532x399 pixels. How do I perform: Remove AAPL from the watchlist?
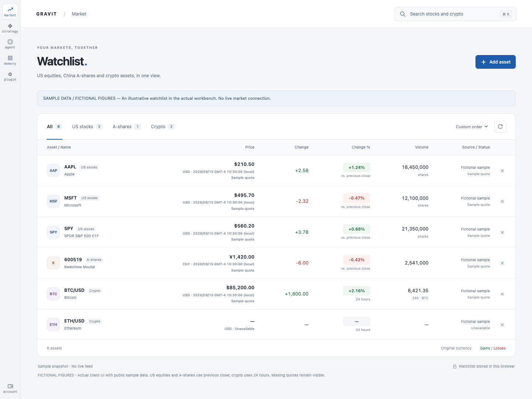(502, 171)
